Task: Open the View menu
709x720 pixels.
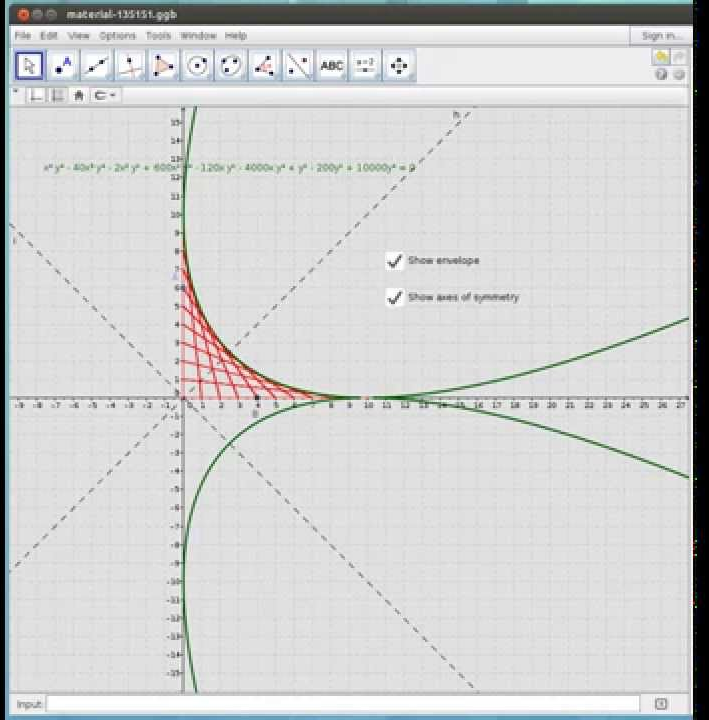Action: [79, 35]
